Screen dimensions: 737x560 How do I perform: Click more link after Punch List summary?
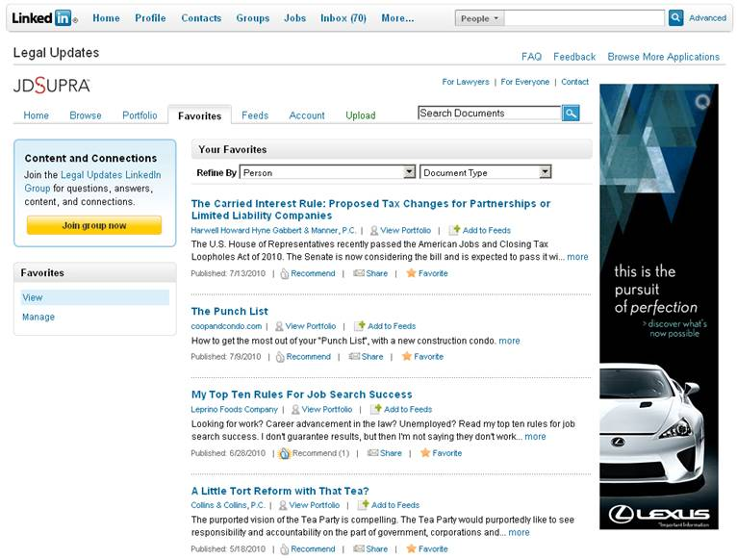point(509,341)
